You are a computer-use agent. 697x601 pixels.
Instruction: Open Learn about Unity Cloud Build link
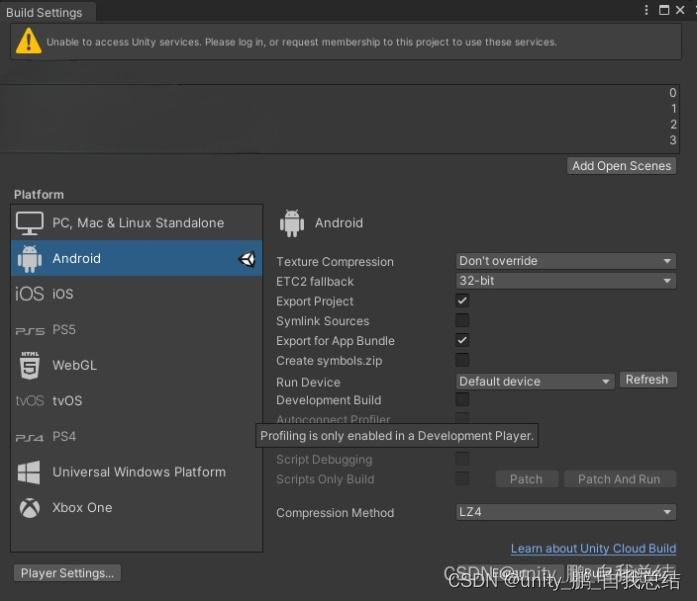point(593,549)
